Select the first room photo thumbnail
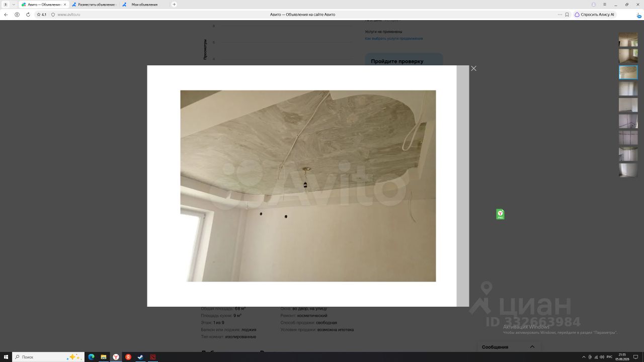The image size is (644, 362). coord(628,40)
